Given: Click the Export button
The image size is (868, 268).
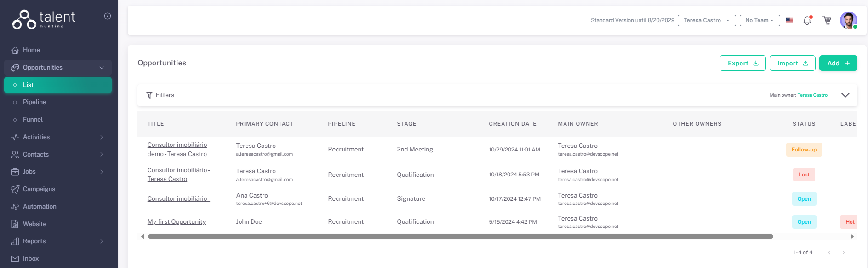Looking at the screenshot, I should tap(742, 63).
